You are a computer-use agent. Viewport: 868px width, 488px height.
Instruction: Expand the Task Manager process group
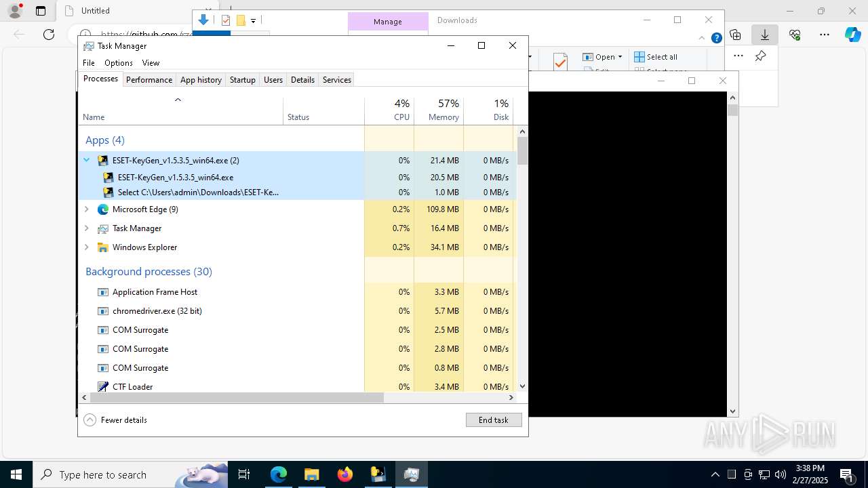coord(87,228)
